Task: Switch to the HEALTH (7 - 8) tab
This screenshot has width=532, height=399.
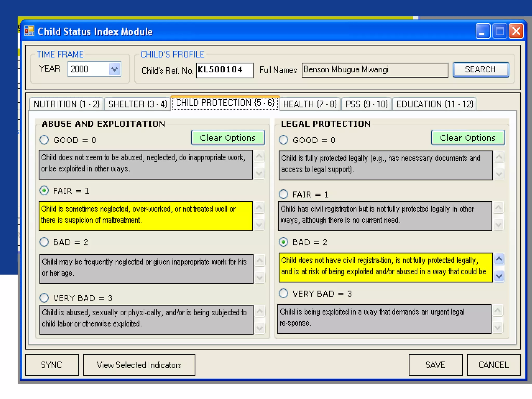Action: coord(310,104)
